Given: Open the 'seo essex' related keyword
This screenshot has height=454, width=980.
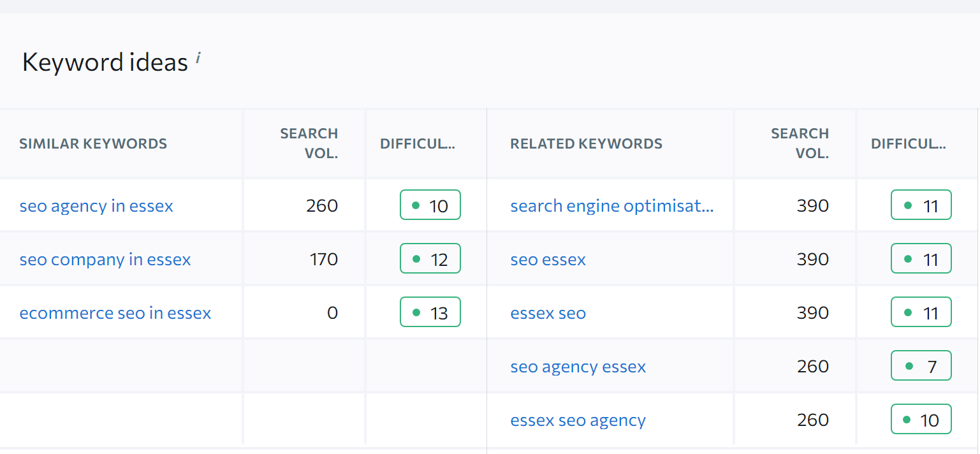Looking at the screenshot, I should pyautogui.click(x=548, y=260).
